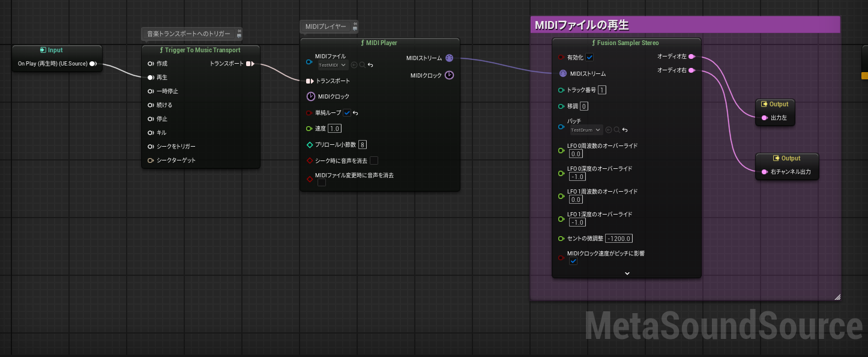Click the MIDIクロック output clock pin

449,76
